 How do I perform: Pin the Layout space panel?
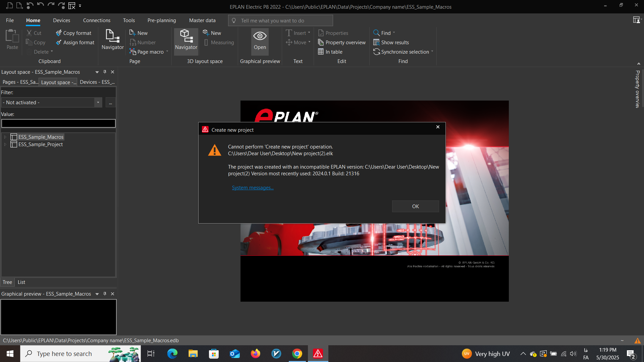pyautogui.click(x=105, y=72)
